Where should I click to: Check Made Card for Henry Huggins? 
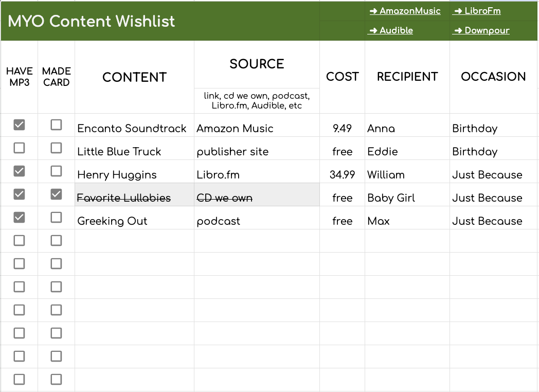coord(57,171)
